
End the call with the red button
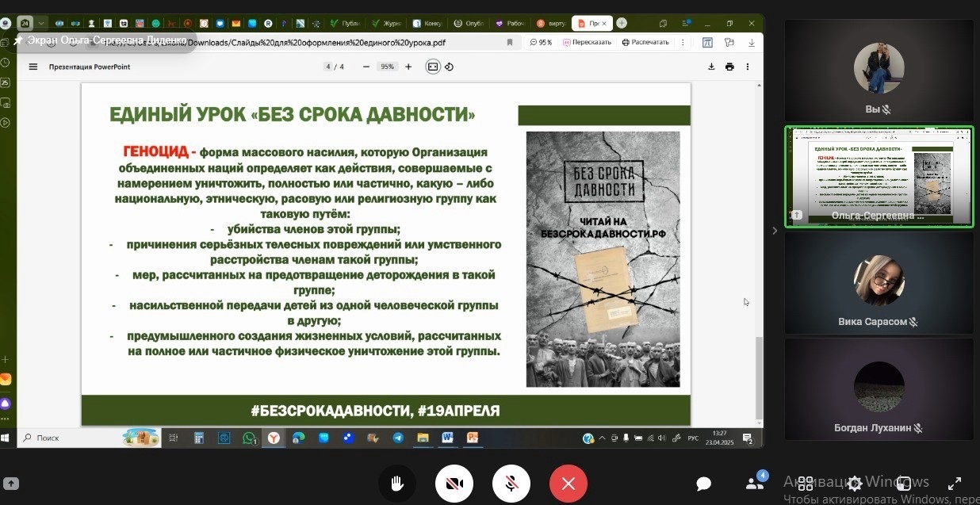click(568, 484)
